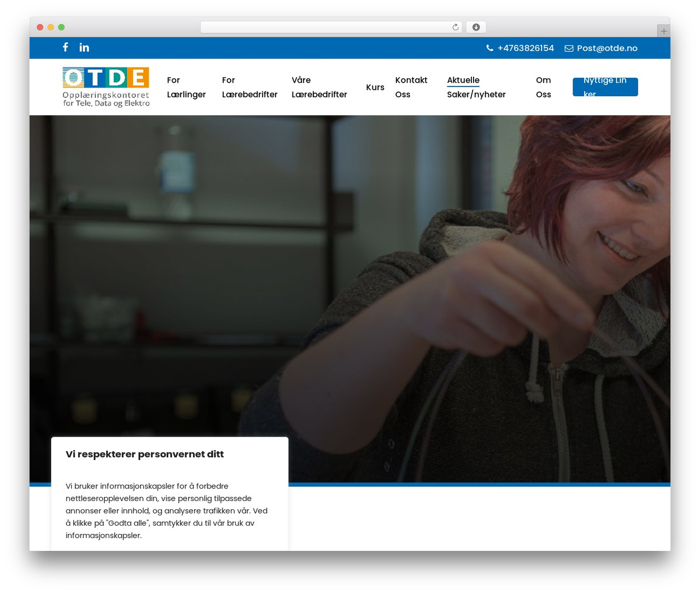The height and width of the screenshot is (593, 700).
Task: Click the envelope icon beside Post@otde.no
Action: tap(569, 48)
